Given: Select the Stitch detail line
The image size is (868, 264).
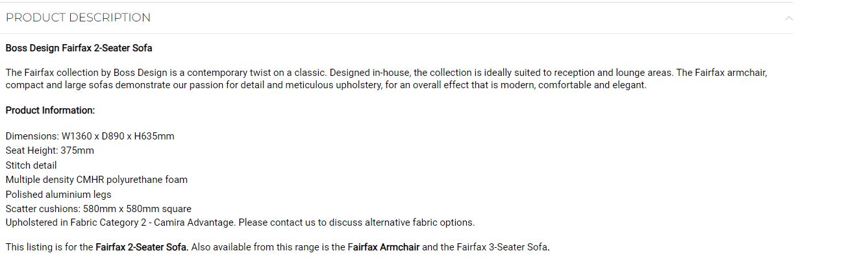Looking at the screenshot, I should (x=31, y=165).
